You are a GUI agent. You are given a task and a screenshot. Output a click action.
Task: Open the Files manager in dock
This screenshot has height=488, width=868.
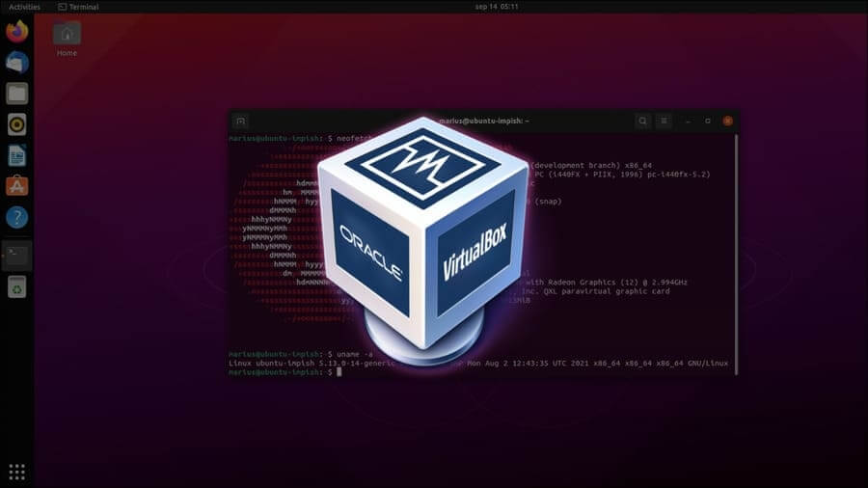pyautogui.click(x=16, y=94)
